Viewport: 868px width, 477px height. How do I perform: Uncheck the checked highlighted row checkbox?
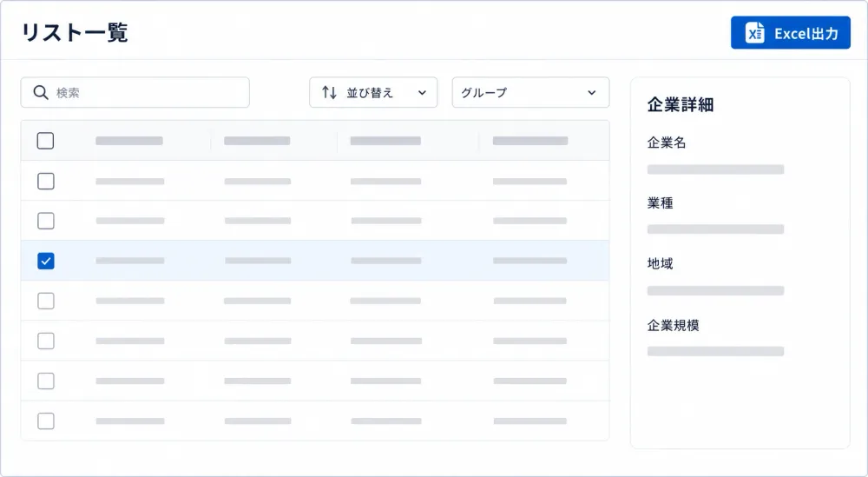pos(45,261)
